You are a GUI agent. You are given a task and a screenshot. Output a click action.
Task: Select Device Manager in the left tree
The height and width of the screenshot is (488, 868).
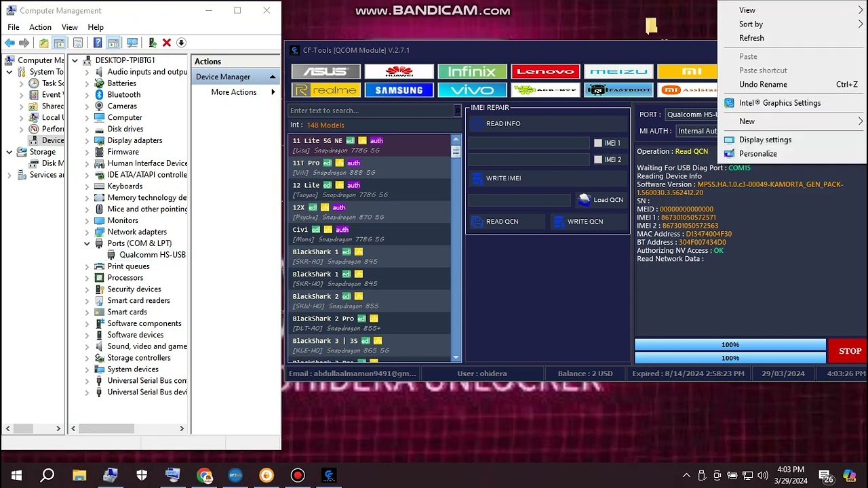coord(47,140)
